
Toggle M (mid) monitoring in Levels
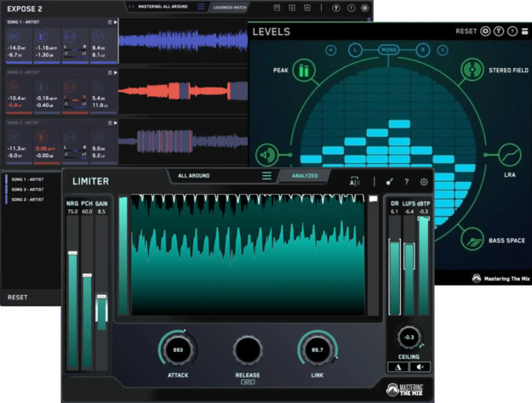coord(331,50)
